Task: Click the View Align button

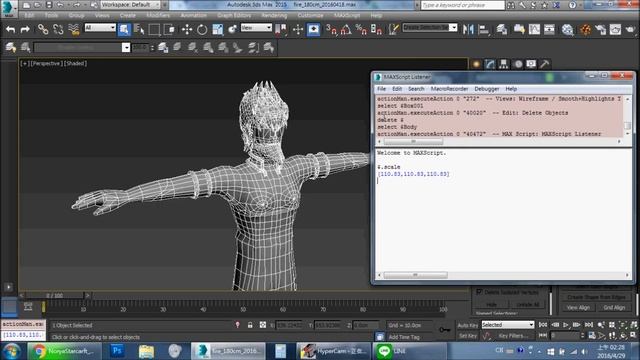Action: [x=578, y=307]
